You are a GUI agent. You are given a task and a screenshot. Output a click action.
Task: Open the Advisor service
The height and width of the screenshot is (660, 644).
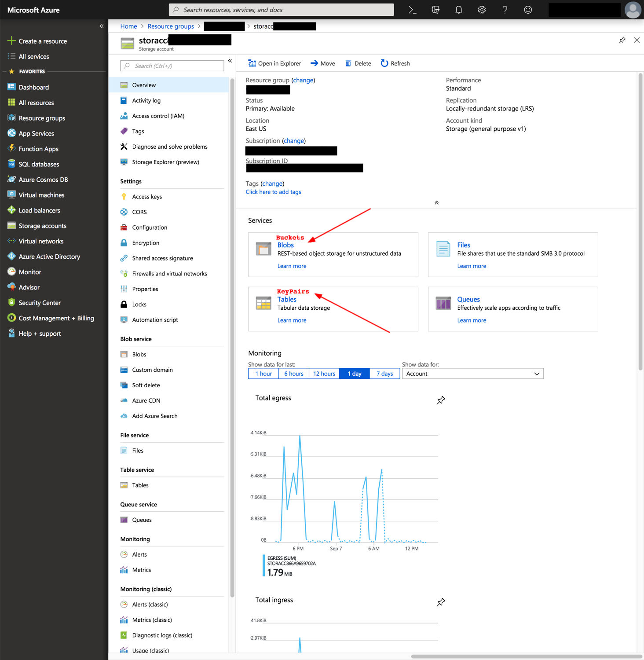(x=29, y=287)
